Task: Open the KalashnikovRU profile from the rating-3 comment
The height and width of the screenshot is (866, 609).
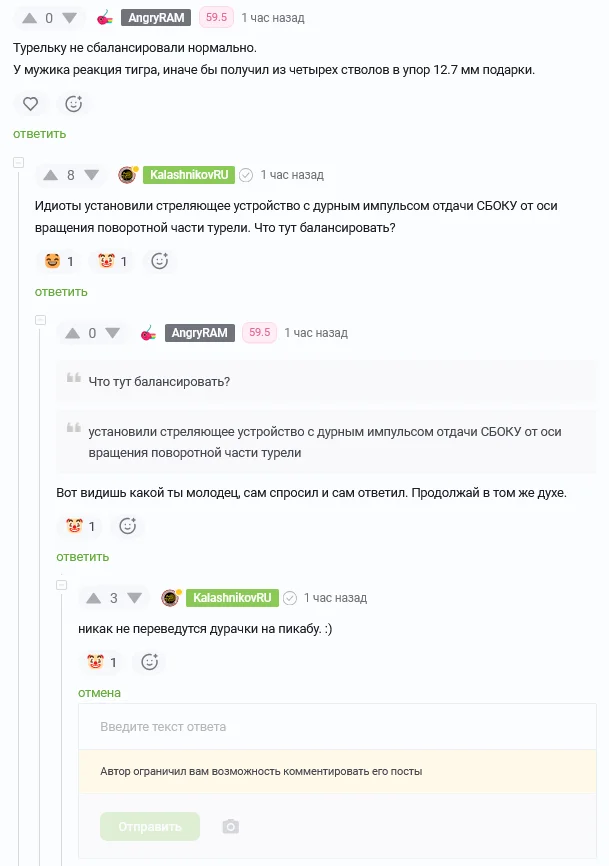Action: click(x=232, y=598)
